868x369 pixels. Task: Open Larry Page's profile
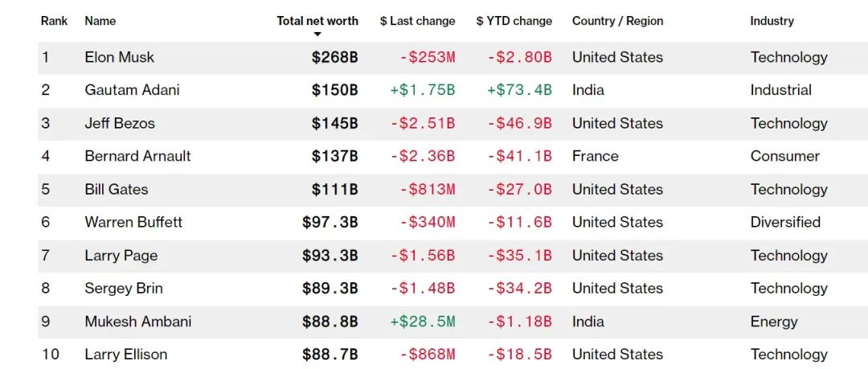click(x=121, y=256)
